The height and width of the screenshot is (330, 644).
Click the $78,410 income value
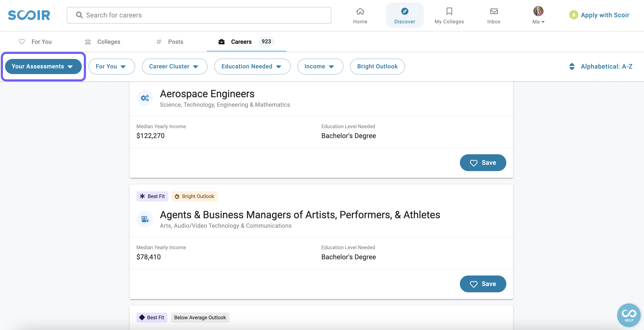[149, 257]
